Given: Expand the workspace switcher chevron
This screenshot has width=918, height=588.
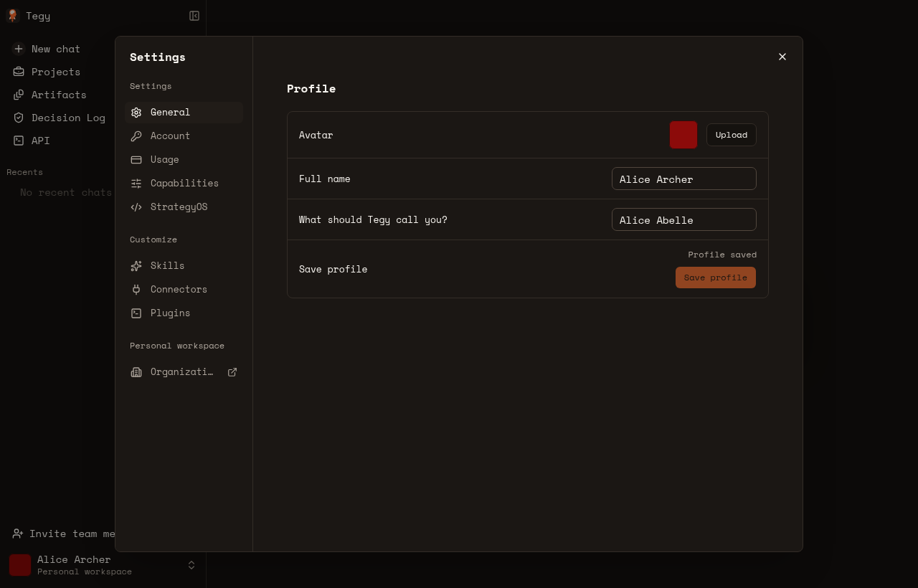Looking at the screenshot, I should (x=191, y=565).
